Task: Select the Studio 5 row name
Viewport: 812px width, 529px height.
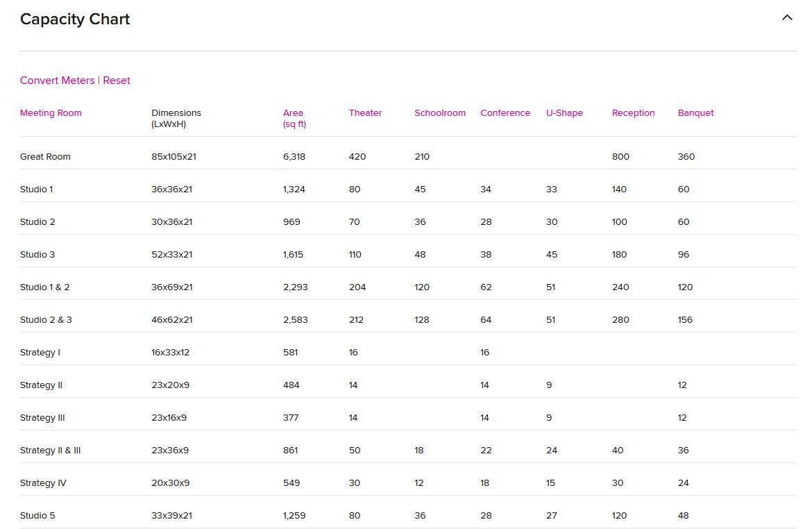Action: (x=37, y=516)
